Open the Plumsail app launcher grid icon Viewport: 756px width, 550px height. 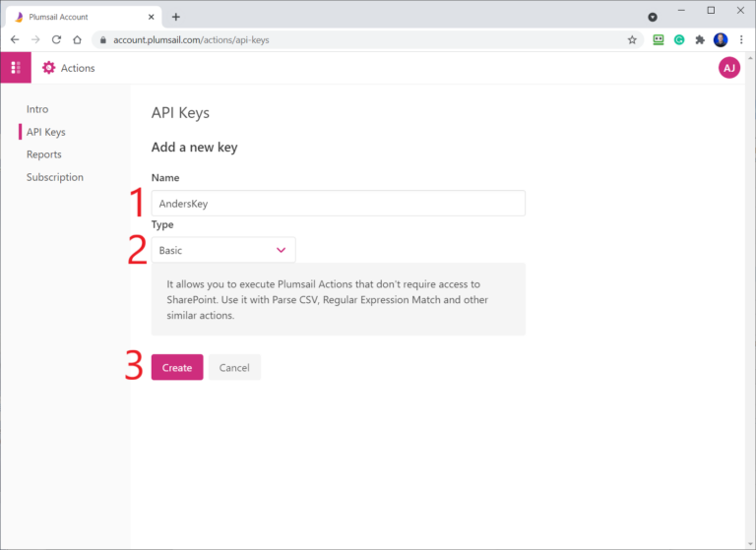16,68
